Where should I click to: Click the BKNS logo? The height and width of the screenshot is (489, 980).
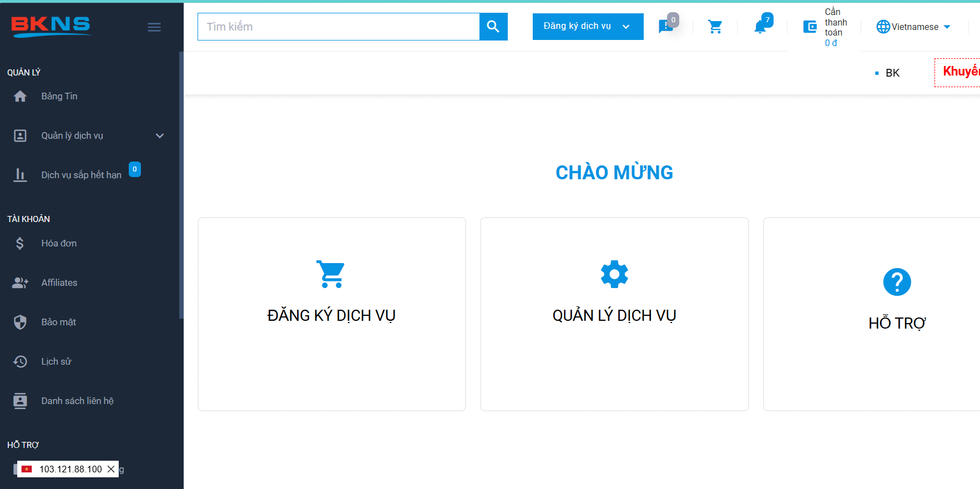pyautogui.click(x=51, y=26)
